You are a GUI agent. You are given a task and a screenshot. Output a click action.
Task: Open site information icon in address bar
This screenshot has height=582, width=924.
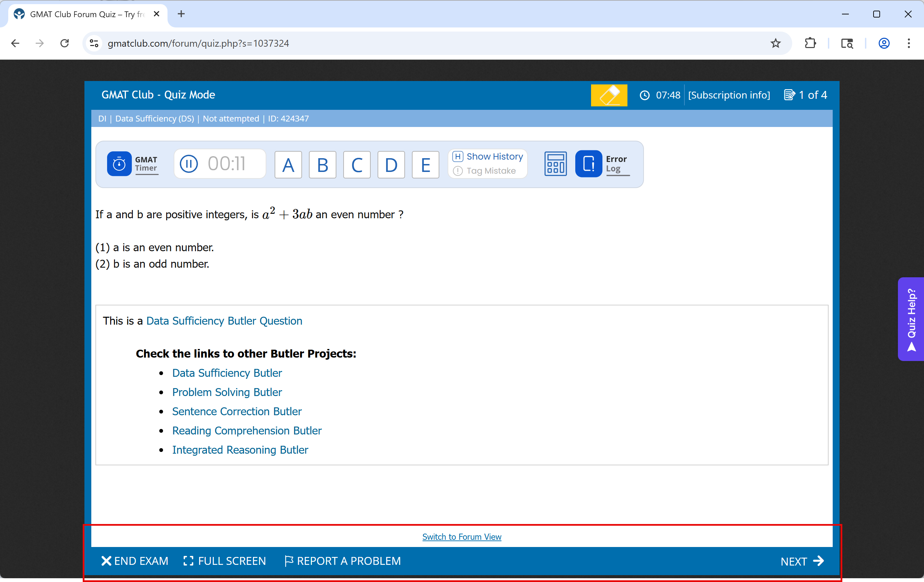point(94,43)
